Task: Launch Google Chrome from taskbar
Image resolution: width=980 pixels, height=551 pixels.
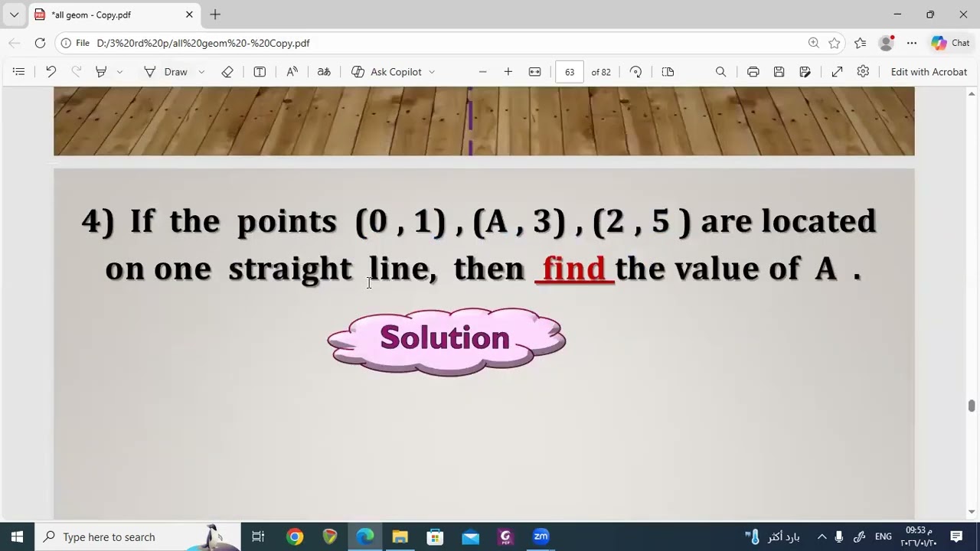Action: [x=295, y=536]
